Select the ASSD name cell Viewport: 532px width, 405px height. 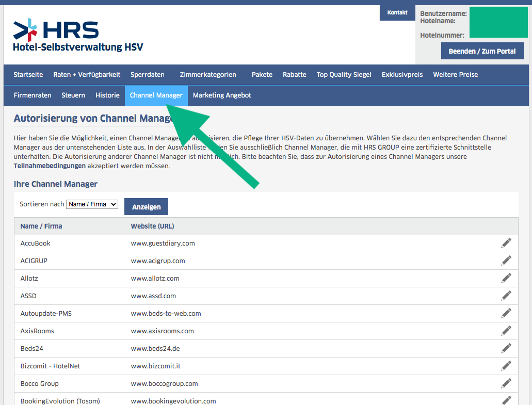click(x=28, y=296)
